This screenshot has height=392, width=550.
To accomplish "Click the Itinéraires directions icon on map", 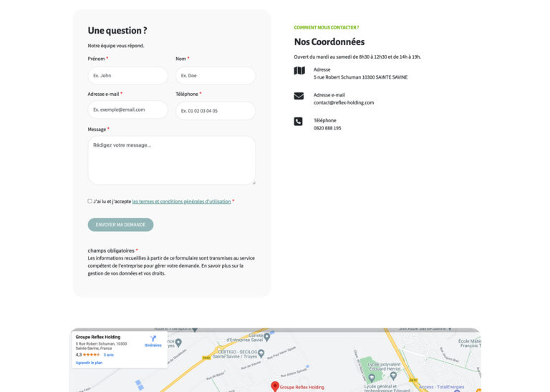I will click(153, 338).
